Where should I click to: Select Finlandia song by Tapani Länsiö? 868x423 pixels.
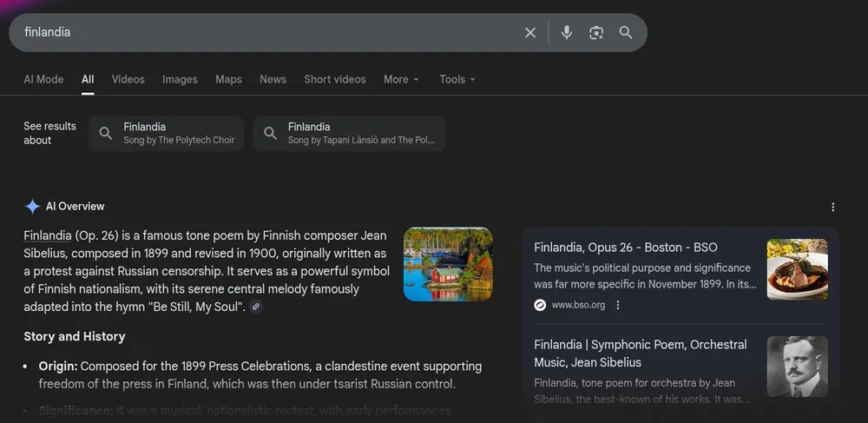click(x=349, y=133)
